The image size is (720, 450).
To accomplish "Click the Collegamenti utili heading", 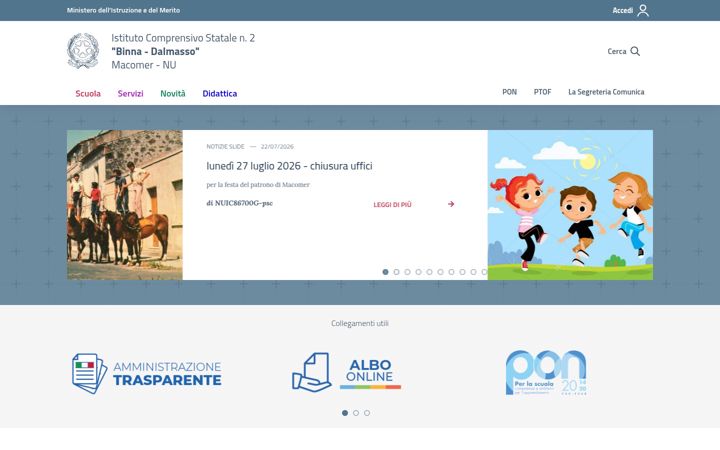I will [x=360, y=323].
